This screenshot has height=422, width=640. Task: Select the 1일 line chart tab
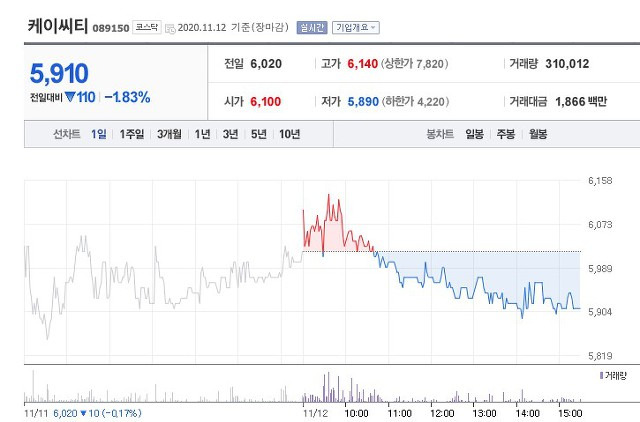(98, 134)
